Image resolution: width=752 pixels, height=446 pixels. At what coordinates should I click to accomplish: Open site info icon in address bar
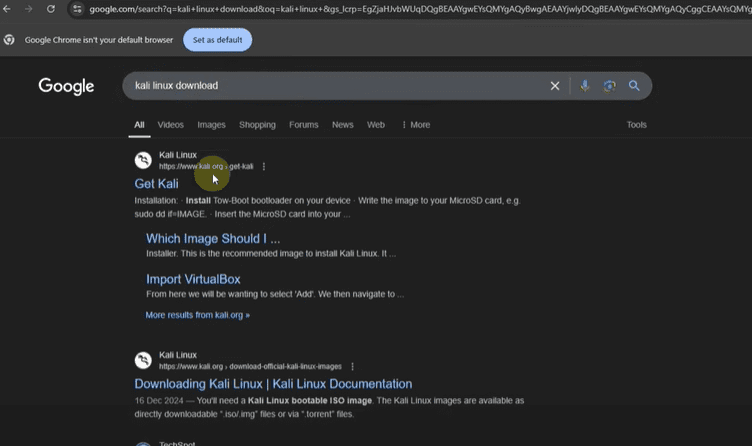(x=77, y=9)
